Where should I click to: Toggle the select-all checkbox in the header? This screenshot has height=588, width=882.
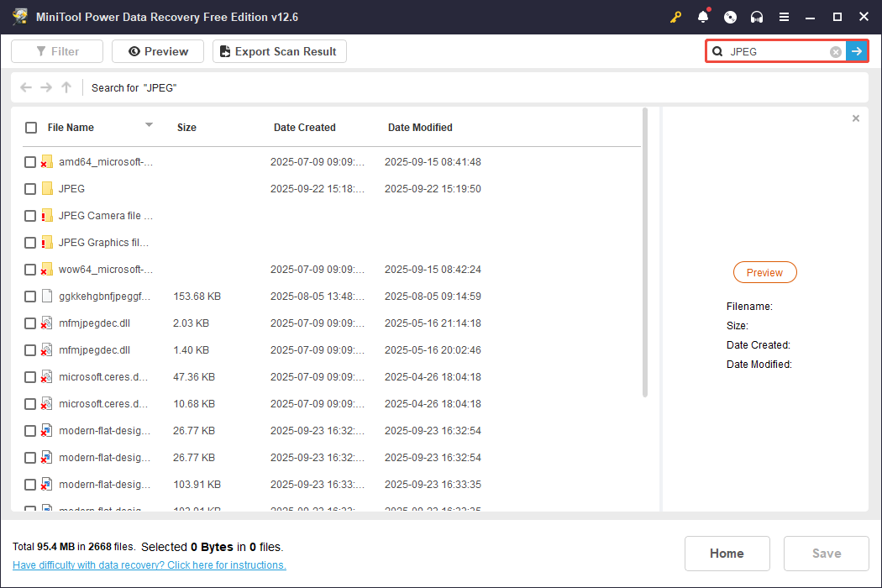(x=31, y=128)
